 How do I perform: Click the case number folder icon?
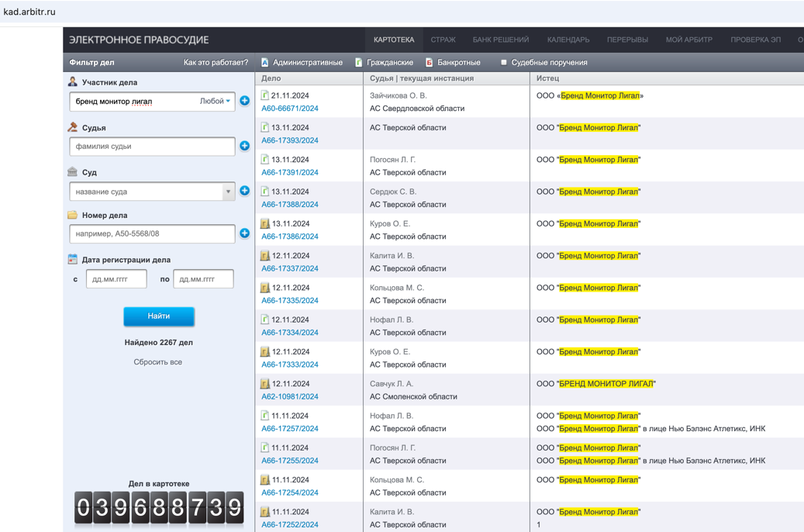(x=73, y=215)
